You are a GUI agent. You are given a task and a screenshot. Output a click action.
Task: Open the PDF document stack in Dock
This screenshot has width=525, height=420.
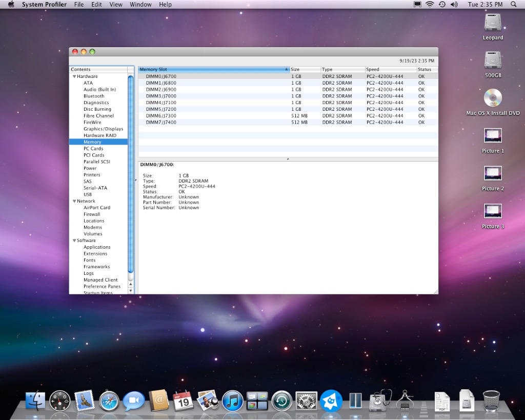tap(442, 401)
